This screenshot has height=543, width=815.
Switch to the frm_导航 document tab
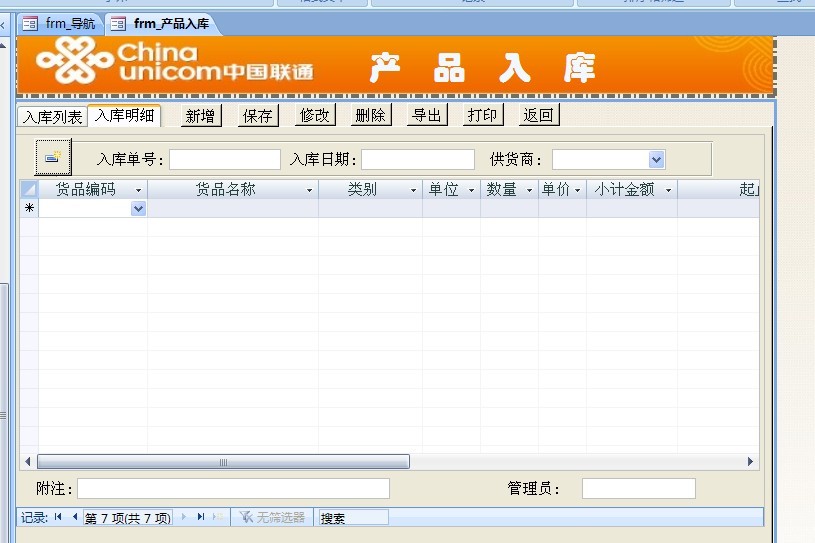pos(60,23)
